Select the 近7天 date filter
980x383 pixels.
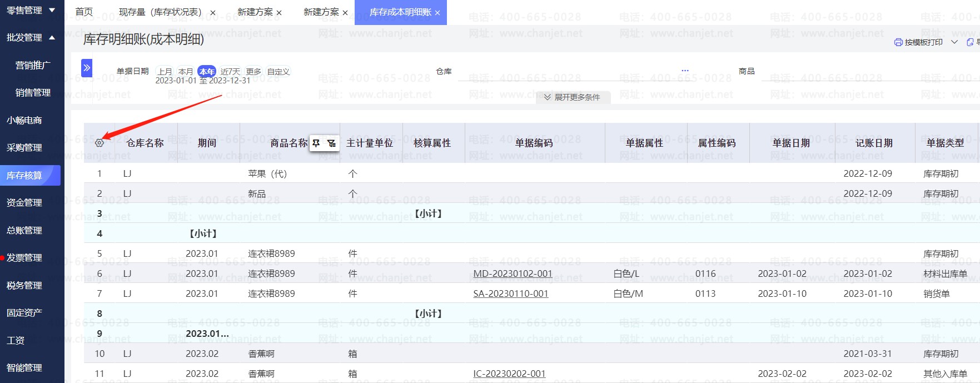click(x=230, y=71)
